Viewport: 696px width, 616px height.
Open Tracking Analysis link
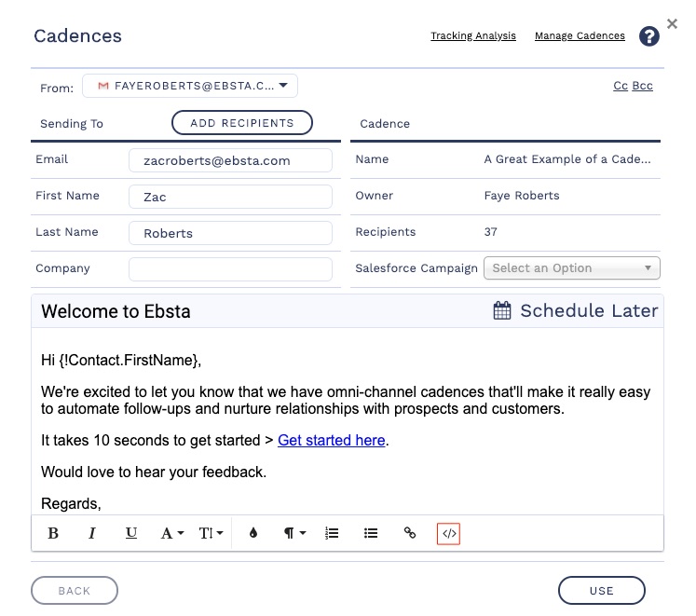click(472, 36)
